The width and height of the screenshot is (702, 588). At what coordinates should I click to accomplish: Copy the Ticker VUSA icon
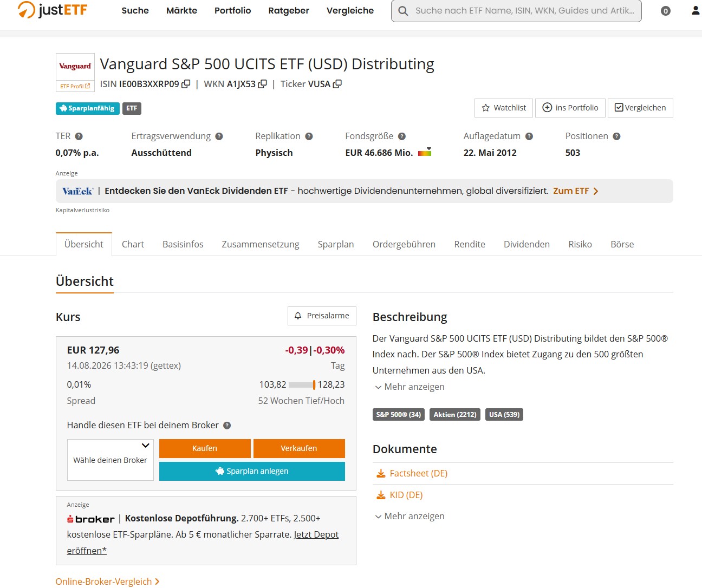pyautogui.click(x=337, y=84)
